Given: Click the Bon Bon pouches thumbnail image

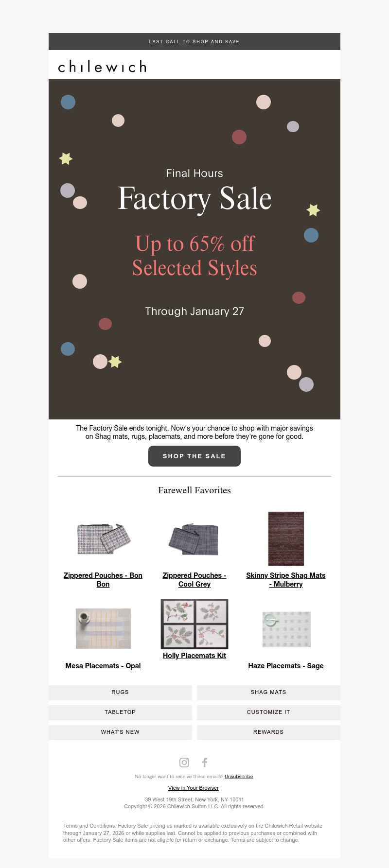Looking at the screenshot, I should (x=103, y=538).
